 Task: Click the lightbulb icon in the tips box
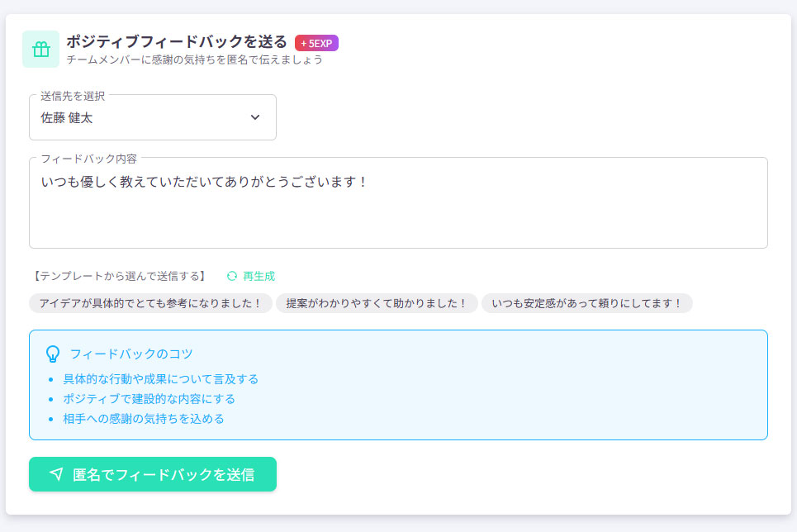click(53, 354)
